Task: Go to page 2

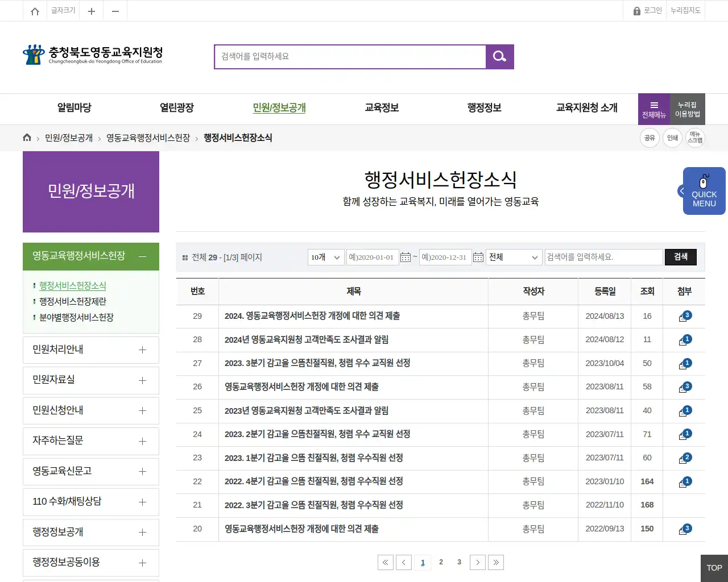Action: pos(441,562)
